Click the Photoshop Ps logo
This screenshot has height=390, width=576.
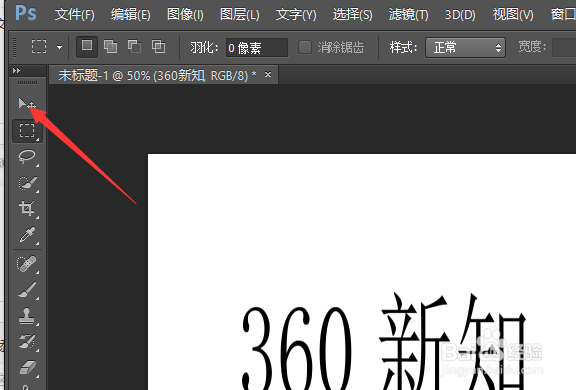click(x=26, y=13)
